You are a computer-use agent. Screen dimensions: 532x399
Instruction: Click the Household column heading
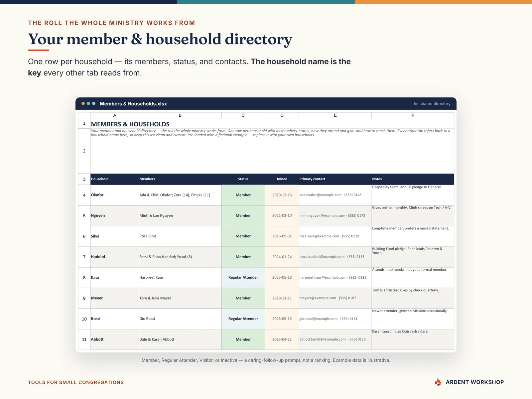point(115,179)
